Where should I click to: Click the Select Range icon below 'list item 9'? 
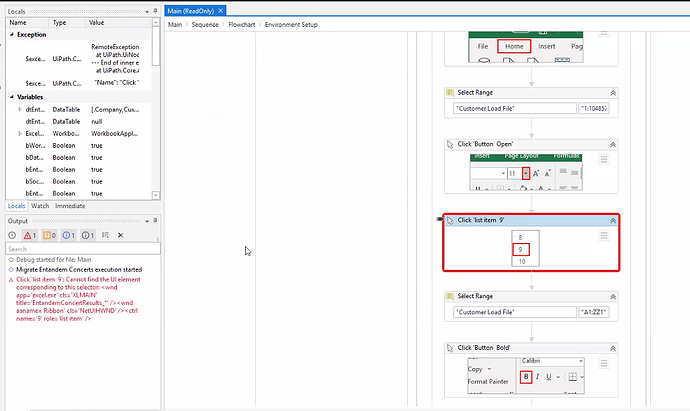450,296
